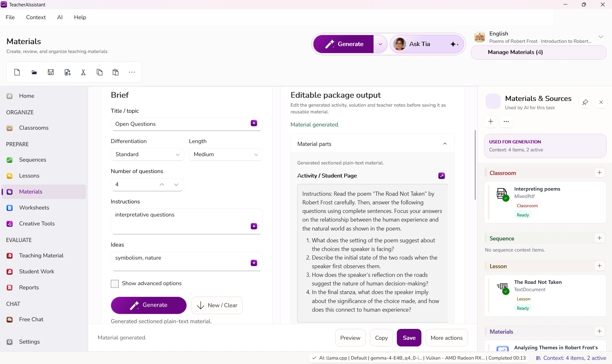Click the New / Clear button
The height and width of the screenshot is (364, 612).
217,305
